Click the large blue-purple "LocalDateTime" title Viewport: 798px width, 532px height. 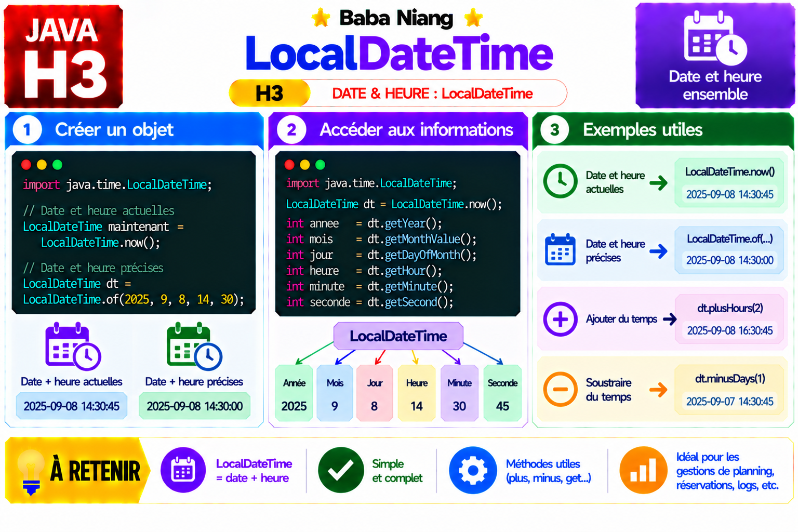click(x=399, y=53)
